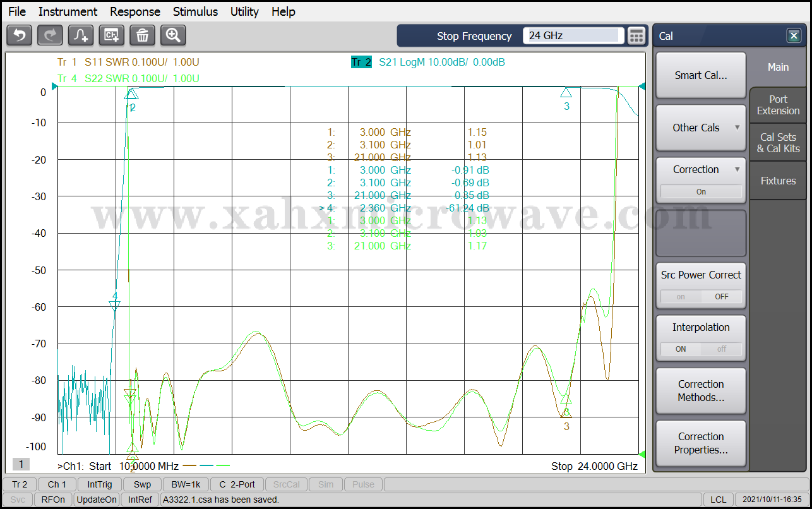Switch to the Port Extension tab
This screenshot has width=812, height=509.
click(x=778, y=105)
